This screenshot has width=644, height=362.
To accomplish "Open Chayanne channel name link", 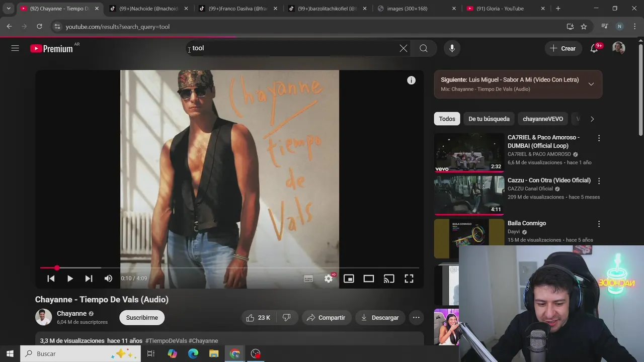I will click(x=71, y=314).
